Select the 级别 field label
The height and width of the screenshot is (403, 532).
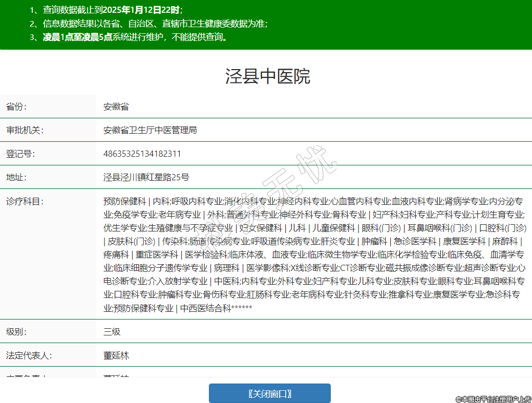coord(16,331)
